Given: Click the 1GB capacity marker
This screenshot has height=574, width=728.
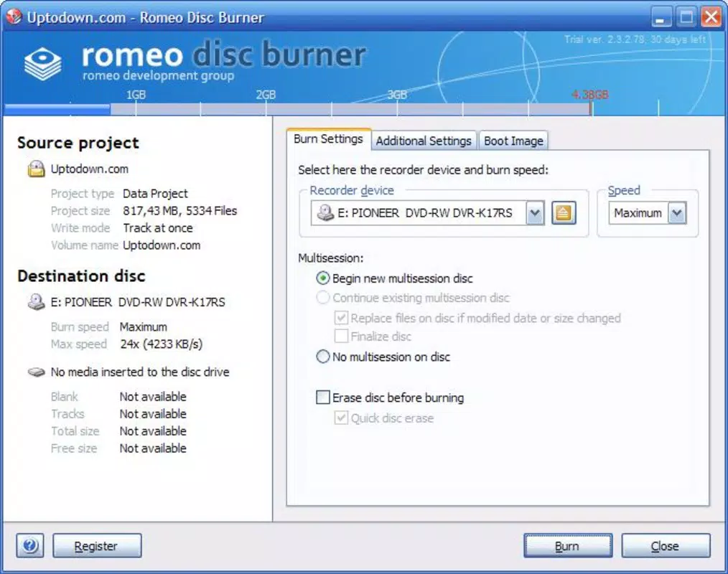Looking at the screenshot, I should click(136, 95).
